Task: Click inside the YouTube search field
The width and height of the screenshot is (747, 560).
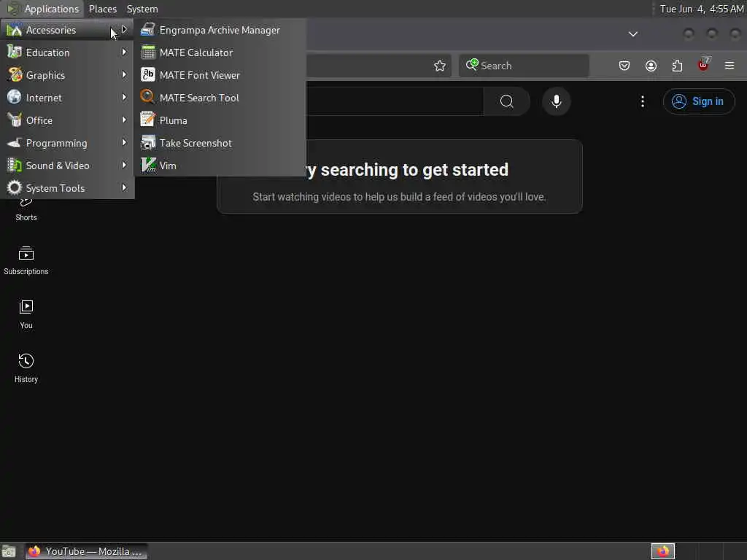Action: (395, 101)
